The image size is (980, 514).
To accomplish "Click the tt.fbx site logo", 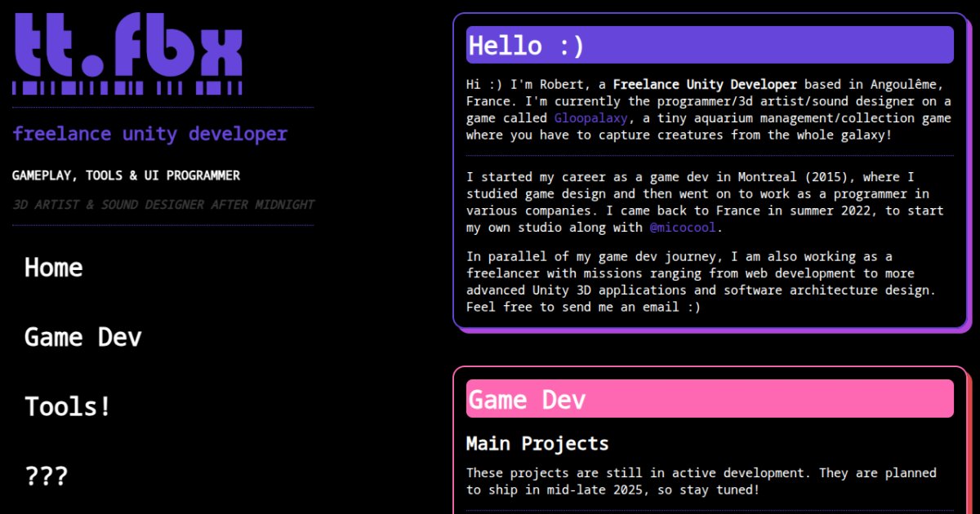I will click(127, 45).
